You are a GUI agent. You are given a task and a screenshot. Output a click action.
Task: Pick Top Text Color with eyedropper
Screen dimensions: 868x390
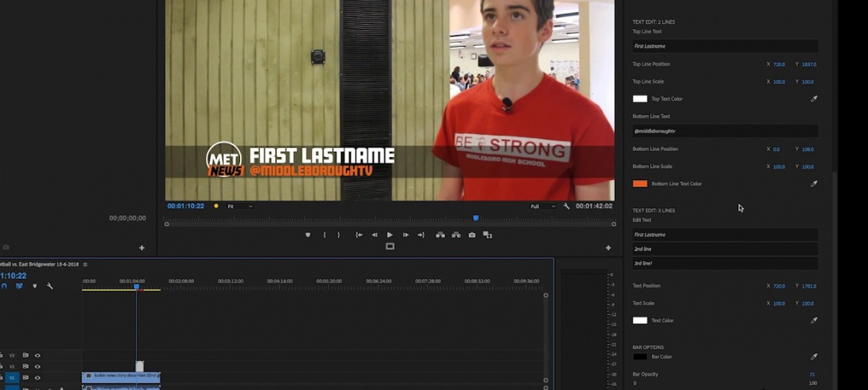(x=814, y=99)
